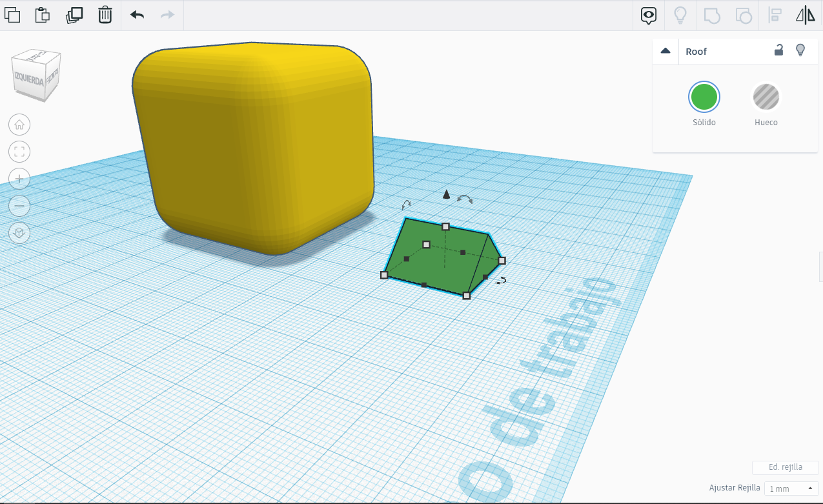Click the black cone height handle above the roof
This screenshot has height=504, width=823.
coord(446,194)
